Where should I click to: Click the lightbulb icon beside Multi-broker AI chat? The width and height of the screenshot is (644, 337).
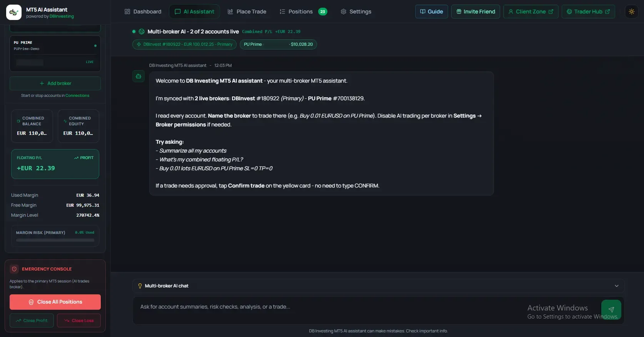[x=140, y=286]
